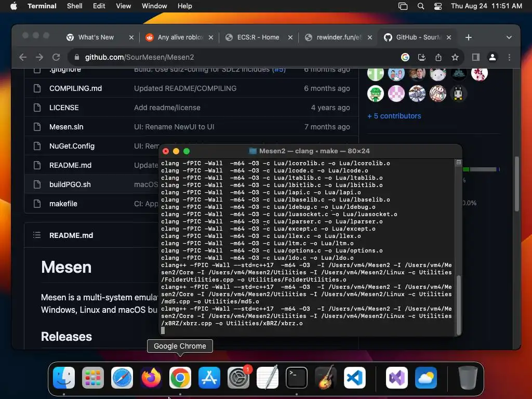Open Finder from the dock
The image size is (532, 399).
64,378
